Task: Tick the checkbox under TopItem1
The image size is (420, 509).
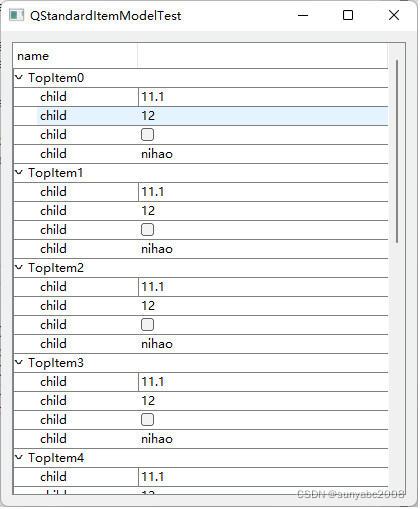Action: pos(147,230)
